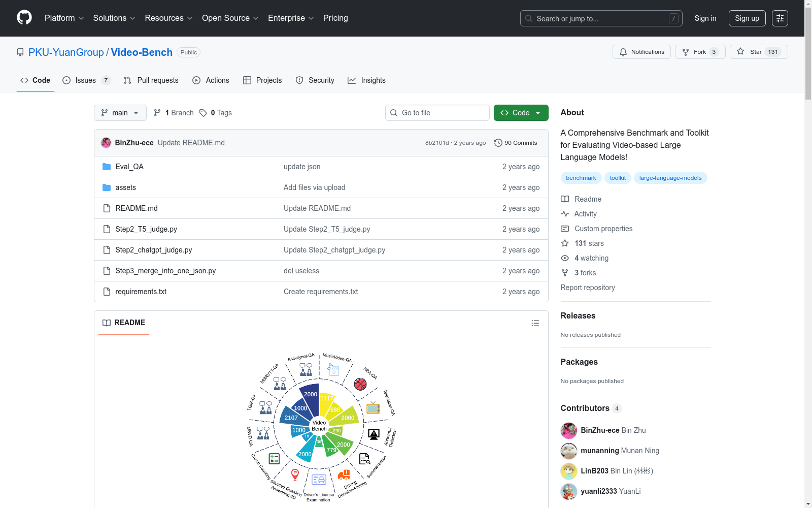Click the assets folder icon
Viewport: 812px width, 508px height.
tap(107, 187)
